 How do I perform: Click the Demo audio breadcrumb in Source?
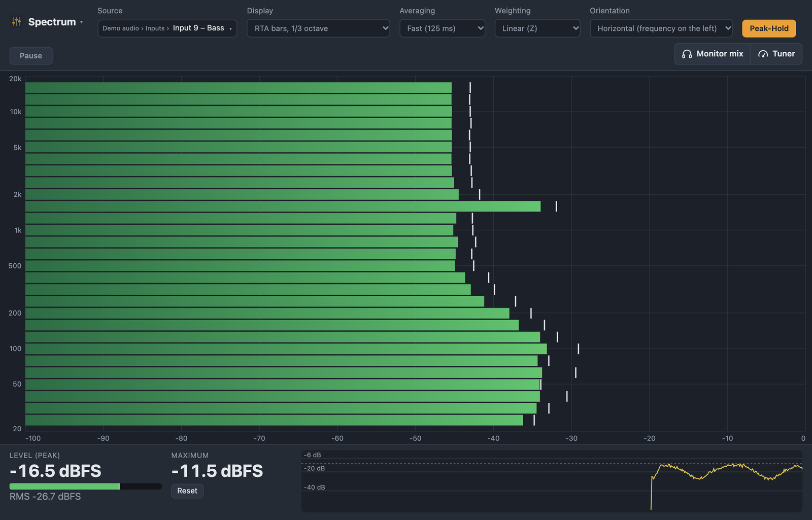click(121, 28)
